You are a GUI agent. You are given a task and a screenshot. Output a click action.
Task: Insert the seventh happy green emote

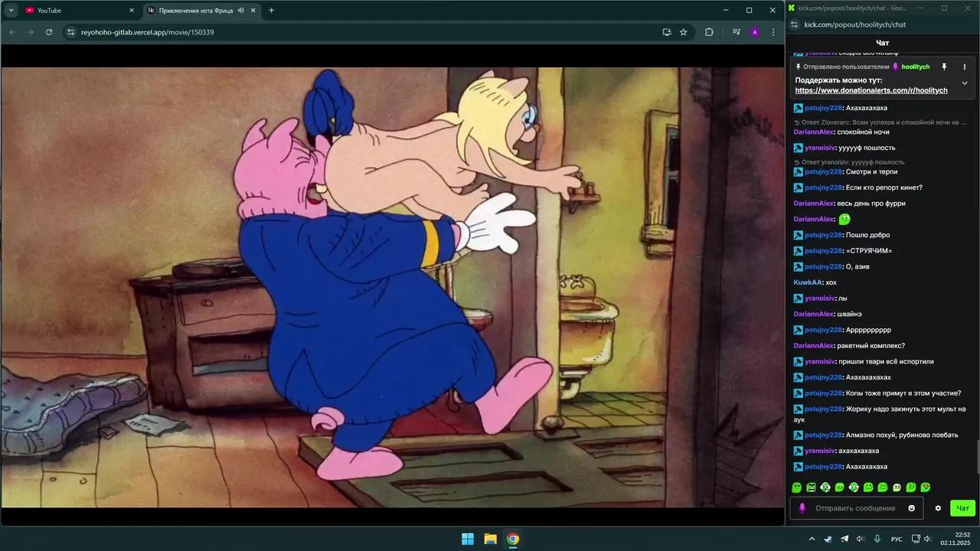coord(882,487)
